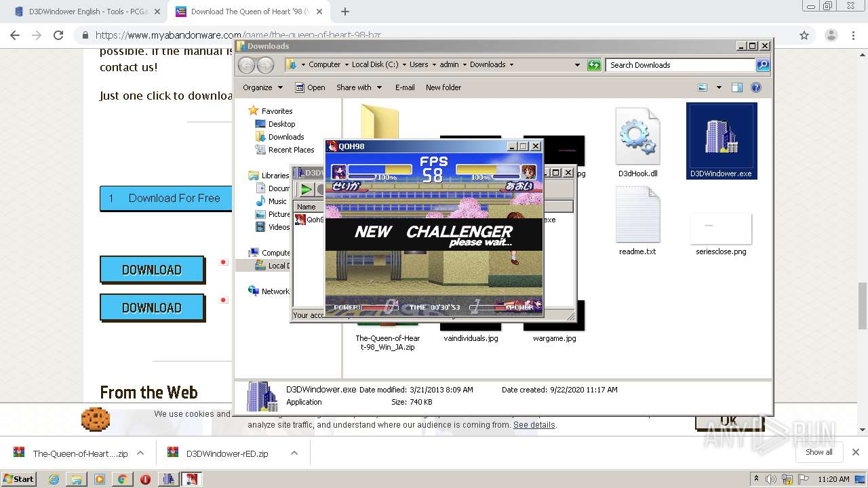Open explorer Help question-mark icon
Image resolution: width=868 pixels, height=488 pixels.
coord(756,87)
